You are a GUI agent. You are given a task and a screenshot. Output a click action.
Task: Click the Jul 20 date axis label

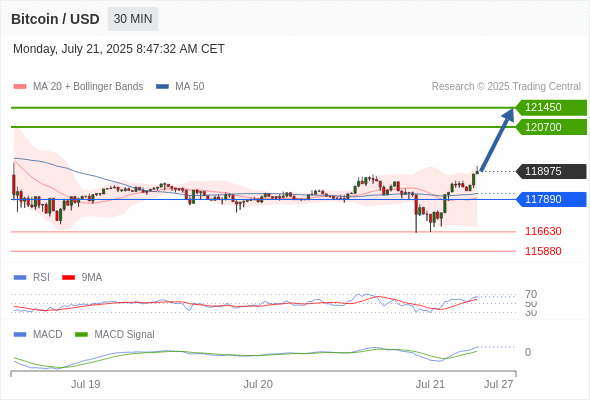(x=258, y=384)
